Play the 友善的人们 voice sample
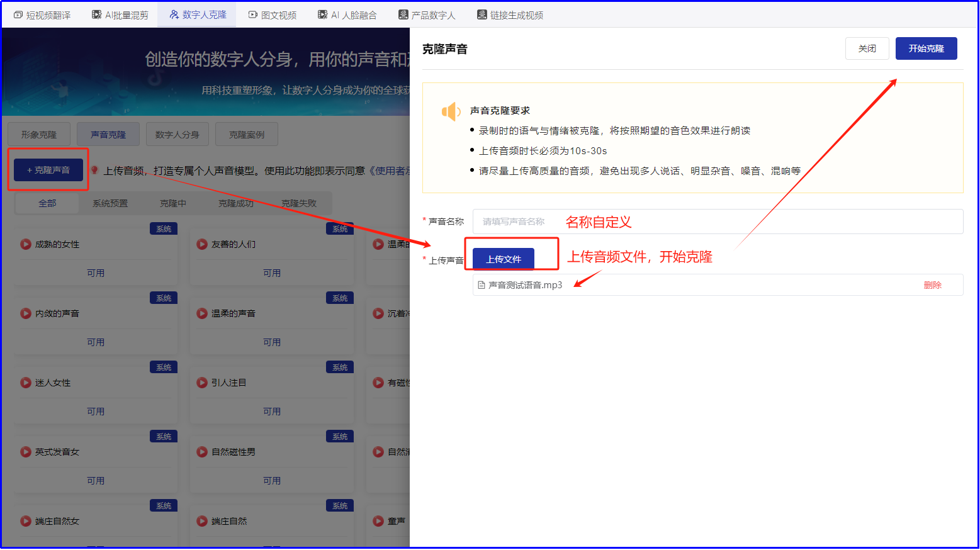The height and width of the screenshot is (550, 980). (x=201, y=244)
